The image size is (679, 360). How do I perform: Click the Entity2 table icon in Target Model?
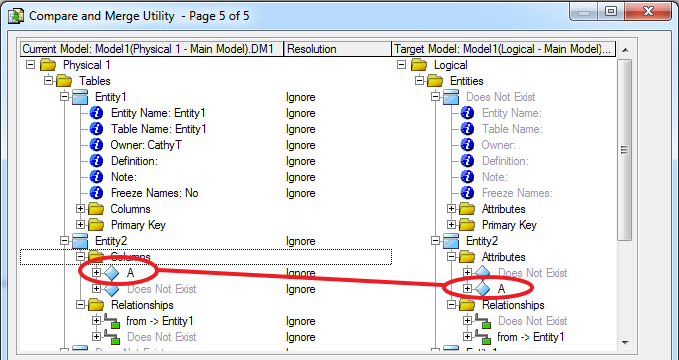pyautogui.click(x=451, y=241)
